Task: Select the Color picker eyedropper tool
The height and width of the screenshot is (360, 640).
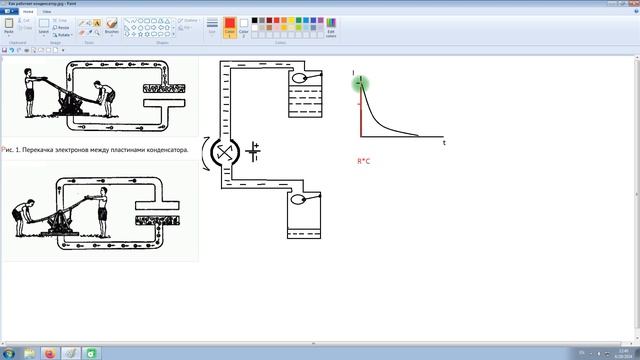Action: pos(89,32)
